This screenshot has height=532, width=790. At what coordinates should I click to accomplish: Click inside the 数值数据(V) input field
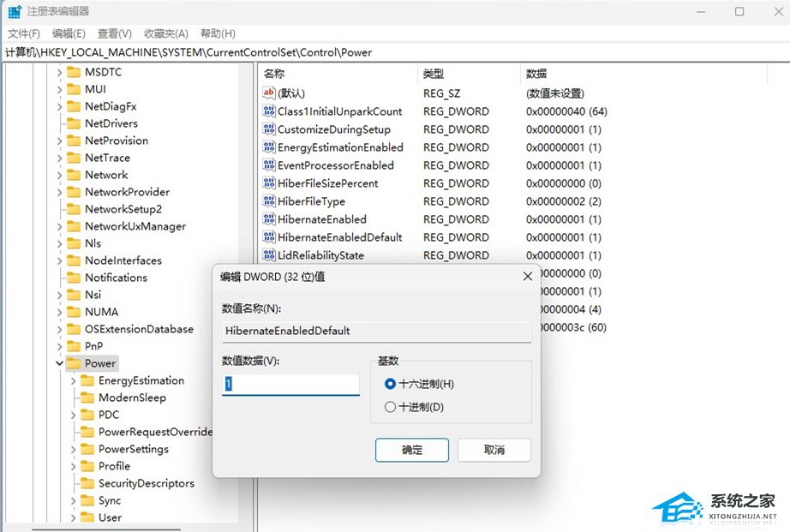pos(290,384)
